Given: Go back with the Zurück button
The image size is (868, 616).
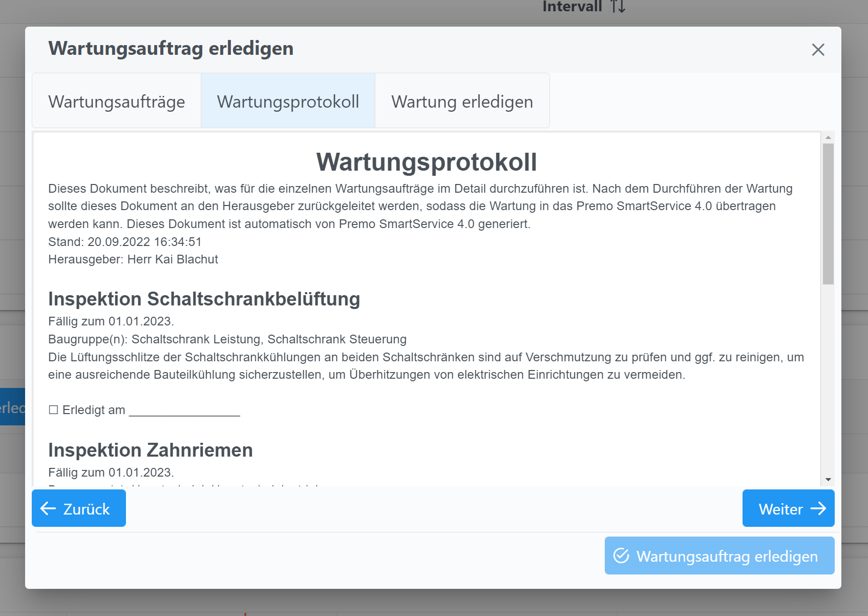Looking at the screenshot, I should (x=79, y=508).
